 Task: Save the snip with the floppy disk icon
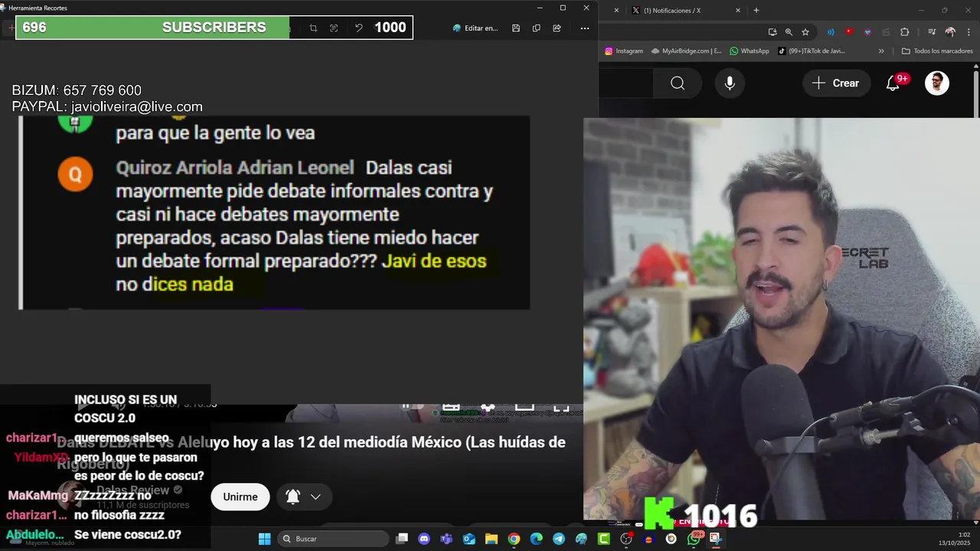[x=516, y=28]
